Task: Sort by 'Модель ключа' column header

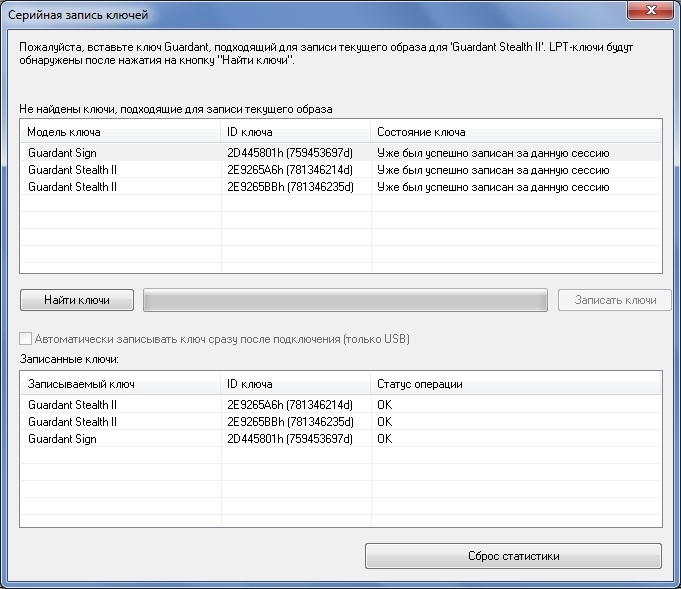Action: pyautogui.click(x=120, y=132)
